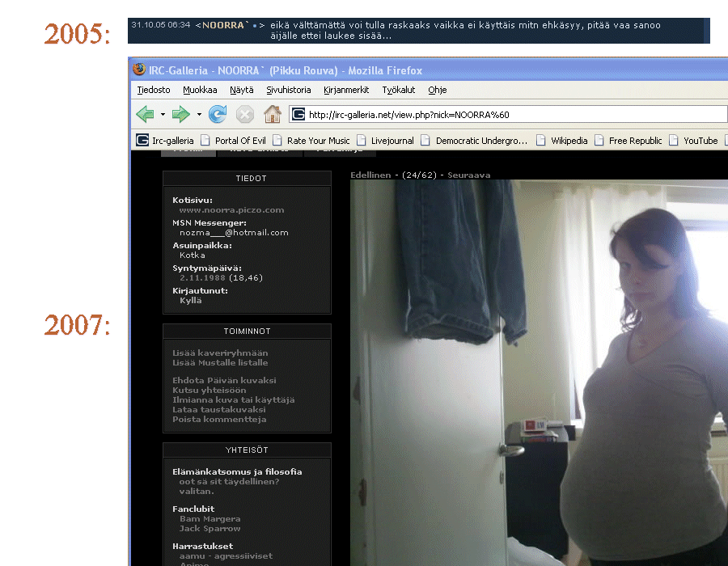728x566 pixels.
Task: Click the birthday link 2.11.1988
Action: click(x=202, y=277)
